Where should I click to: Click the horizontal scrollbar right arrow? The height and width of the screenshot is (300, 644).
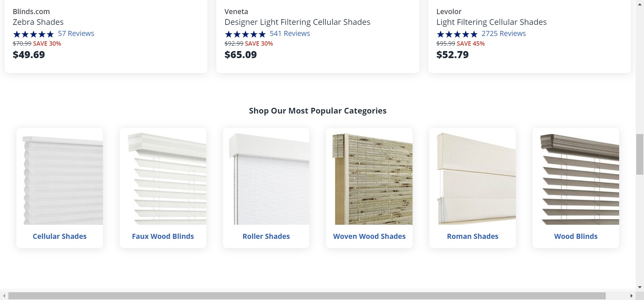632,296
